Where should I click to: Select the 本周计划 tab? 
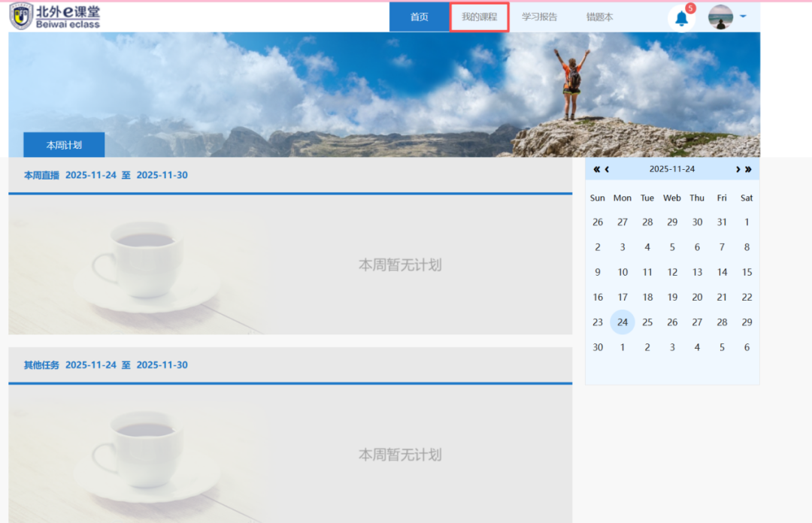coord(64,144)
